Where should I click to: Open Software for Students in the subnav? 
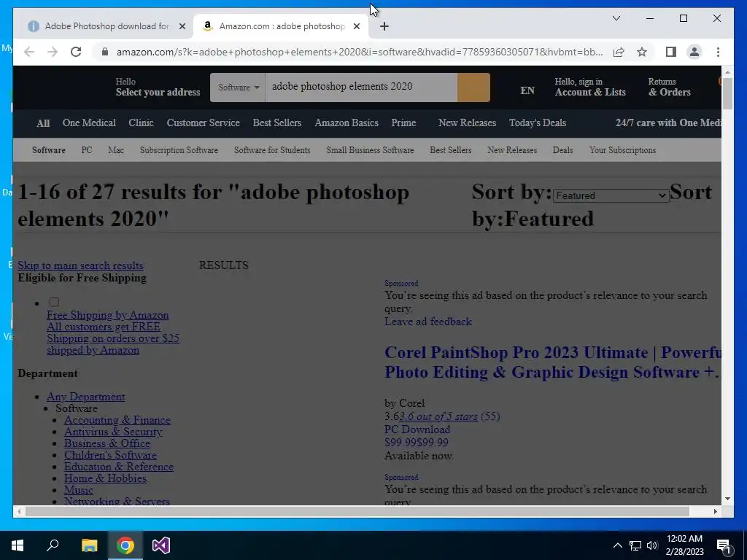click(272, 150)
